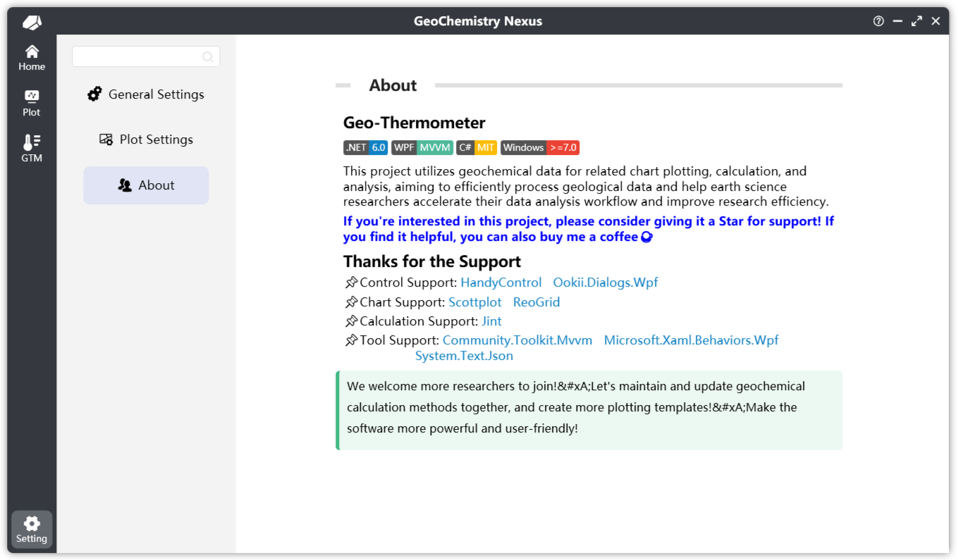Open the Jint calculation link
Viewport: 958px width, 560px height.
(491, 321)
